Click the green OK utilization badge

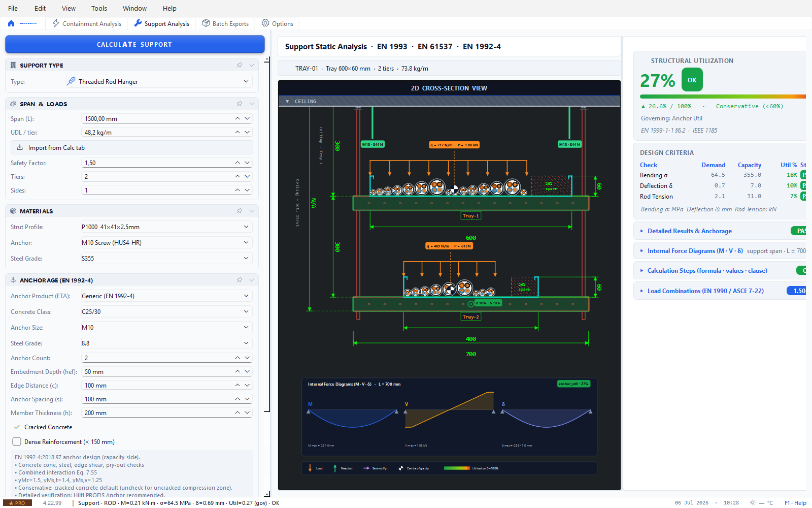click(x=692, y=80)
